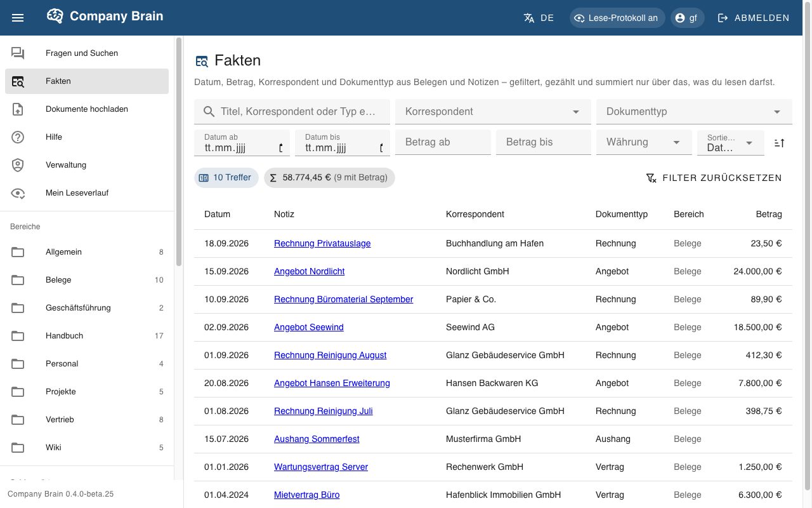Toggle the sort direction icon

click(780, 143)
